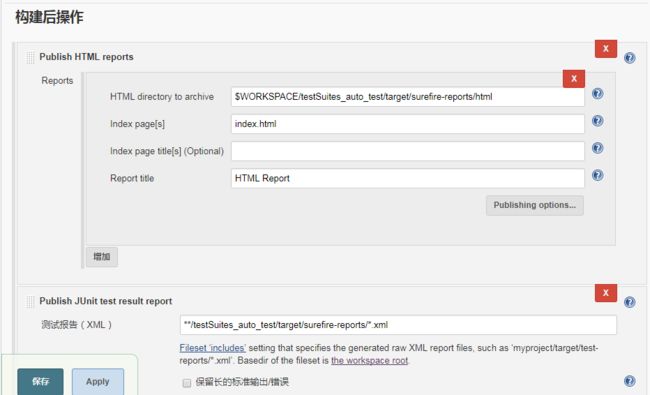Viewport: 650px width, 395px height.
Task: Follow the workspace root link
Action: (x=369, y=361)
